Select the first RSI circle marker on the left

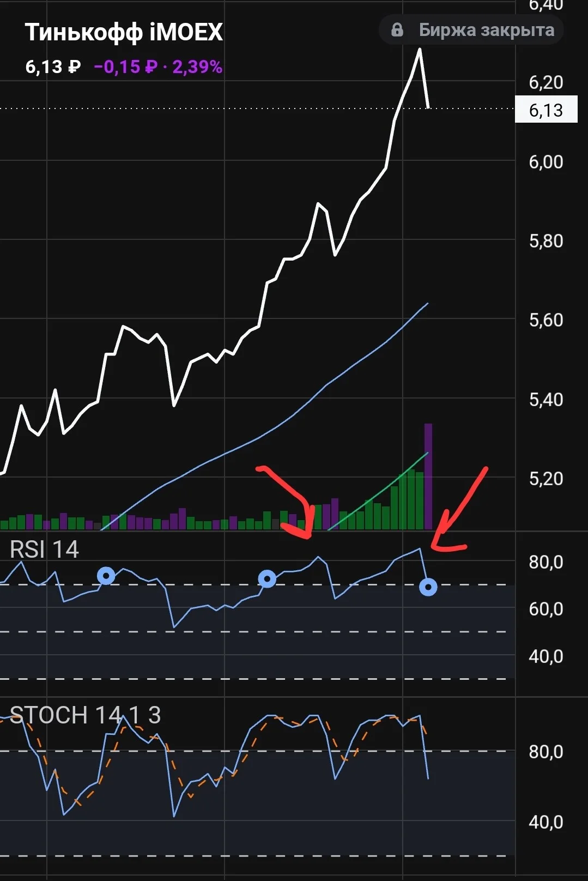pos(106,576)
